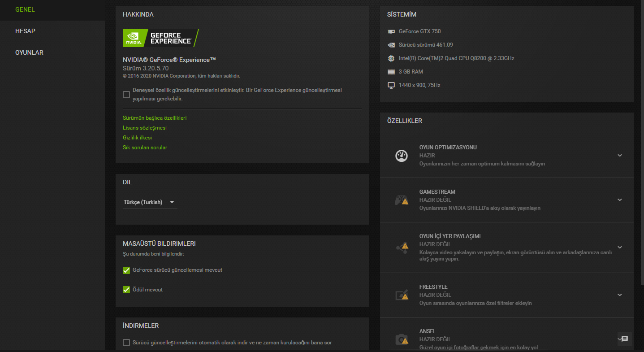Click the Oyun Optimizasyonu gauge icon
This screenshot has width=644, height=352.
402,156
